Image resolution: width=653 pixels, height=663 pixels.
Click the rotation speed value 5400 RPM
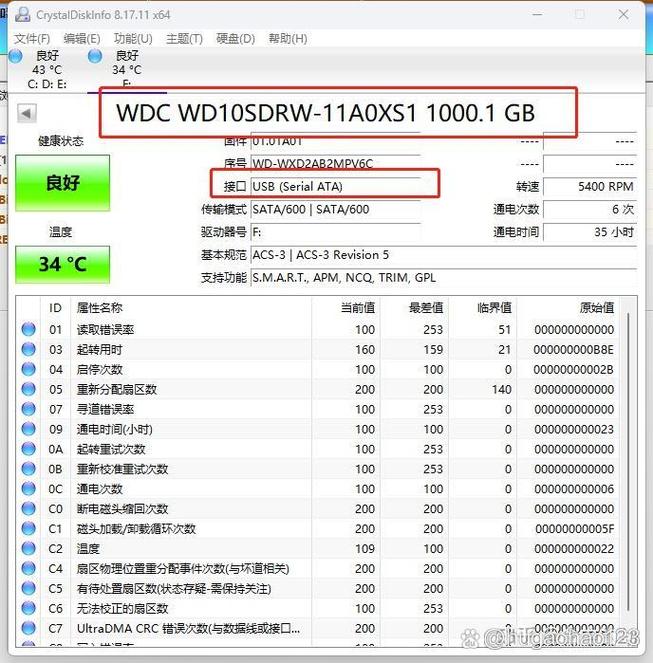click(590, 186)
